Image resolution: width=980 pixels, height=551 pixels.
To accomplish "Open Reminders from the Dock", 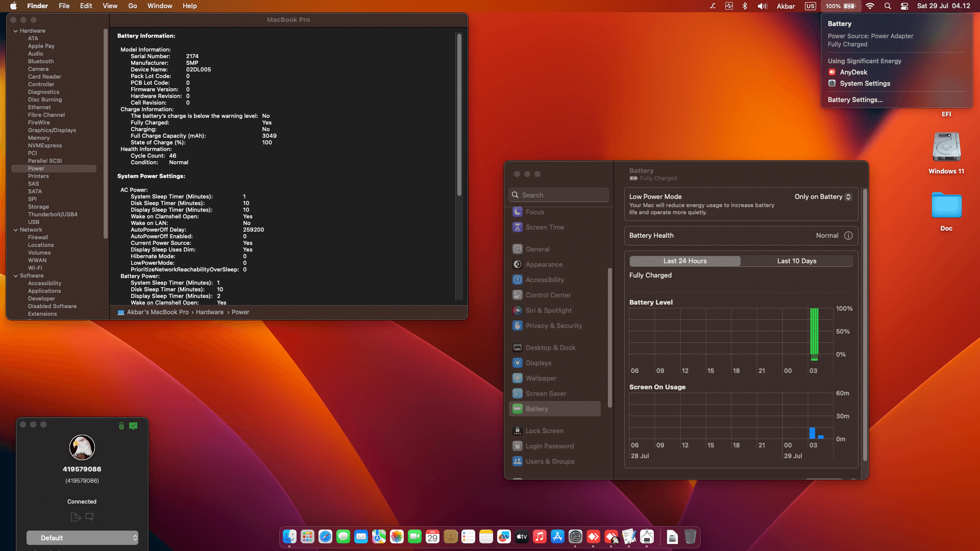I will coord(468,537).
